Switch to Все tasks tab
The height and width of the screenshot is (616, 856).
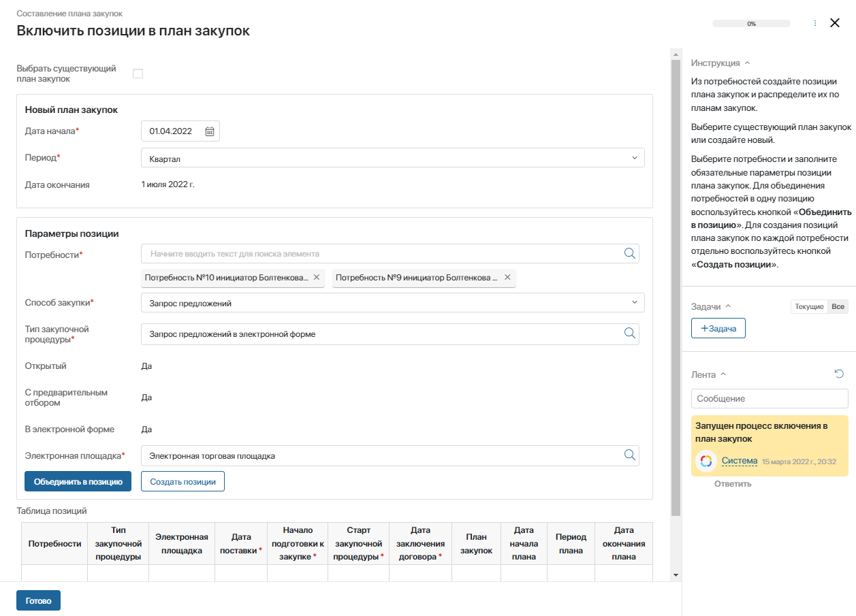(x=838, y=307)
